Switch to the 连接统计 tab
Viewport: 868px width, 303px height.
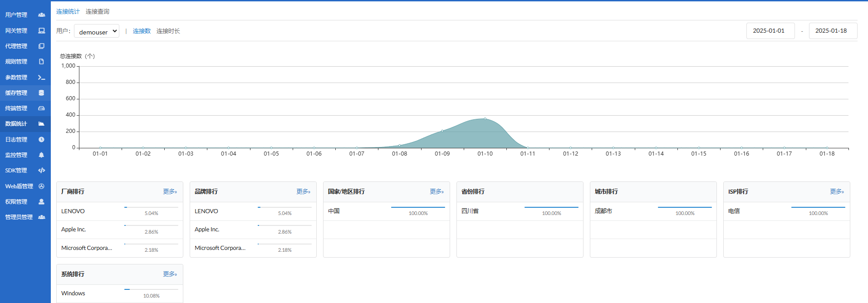68,12
